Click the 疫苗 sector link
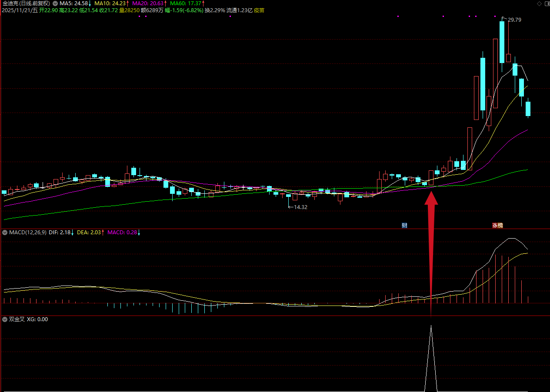The width and height of the screenshot is (550, 392). [259, 10]
